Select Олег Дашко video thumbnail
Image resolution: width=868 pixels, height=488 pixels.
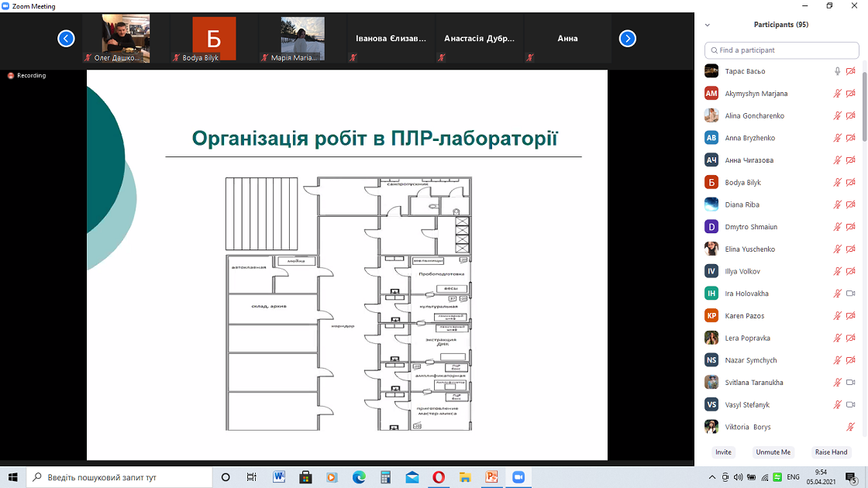[x=126, y=38]
